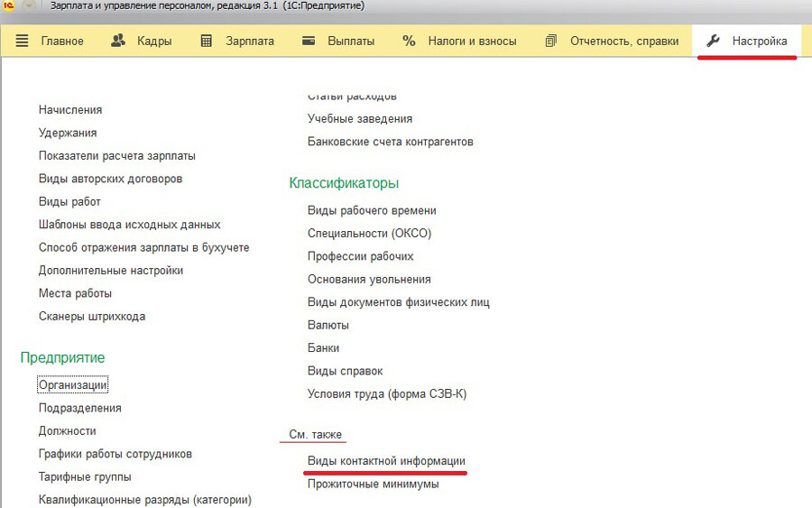
Task: Open Виды контактной информации
Action: click(x=386, y=460)
